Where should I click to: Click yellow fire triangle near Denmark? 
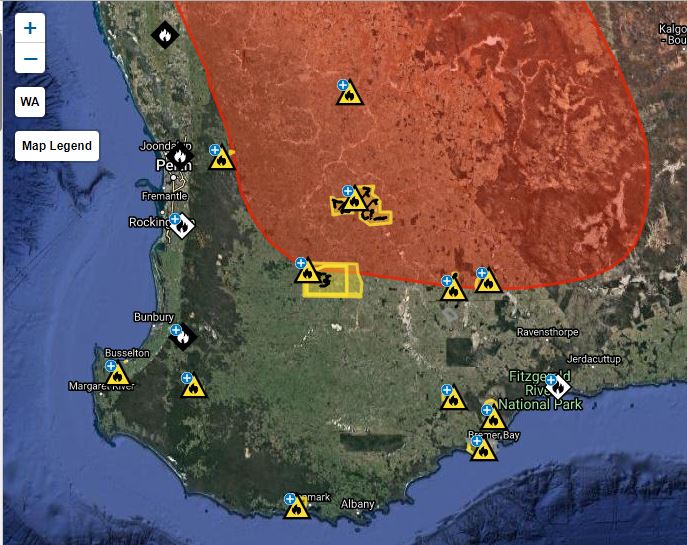[296, 508]
